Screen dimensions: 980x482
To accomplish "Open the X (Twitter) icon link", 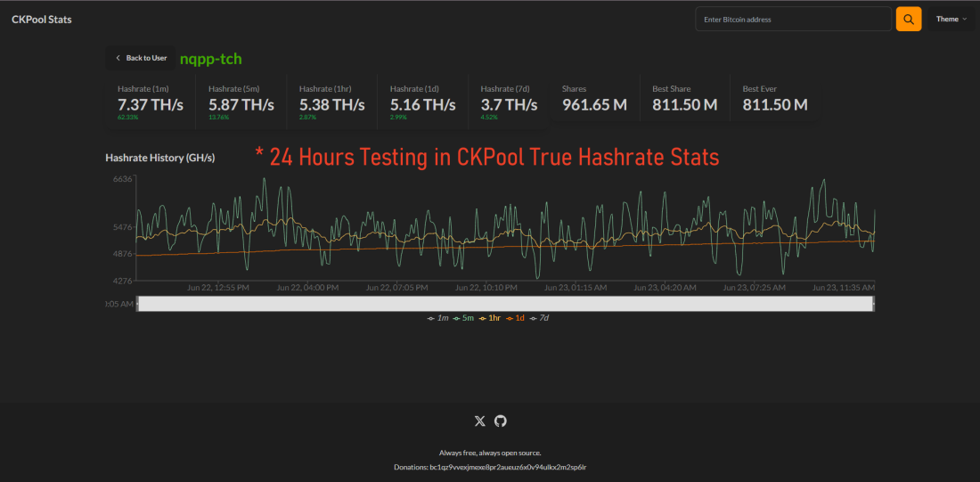I will click(x=480, y=421).
